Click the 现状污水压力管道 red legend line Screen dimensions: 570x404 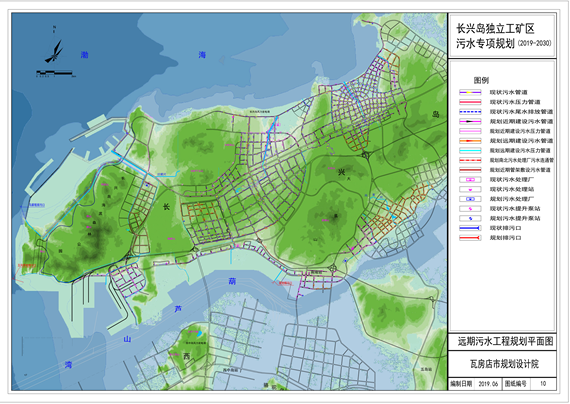point(470,102)
